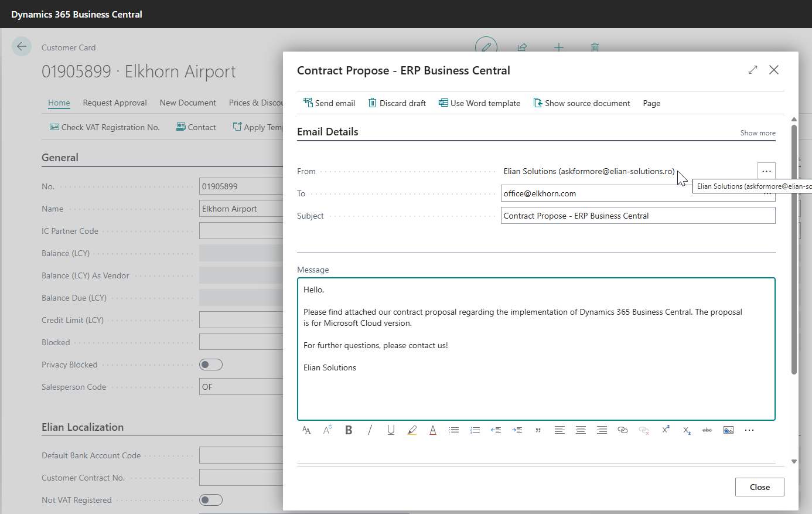Open the Request Approval menu
This screenshot has height=514, width=812.
tap(115, 103)
